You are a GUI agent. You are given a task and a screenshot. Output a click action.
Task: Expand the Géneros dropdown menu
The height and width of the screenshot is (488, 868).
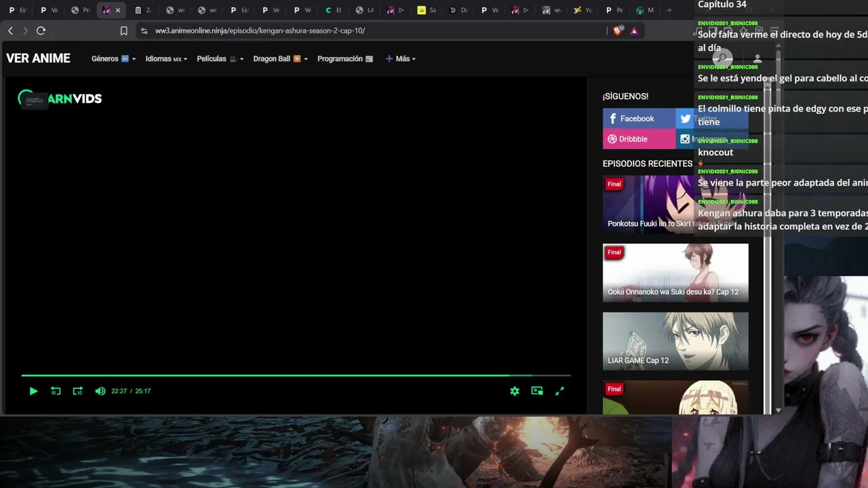click(113, 59)
